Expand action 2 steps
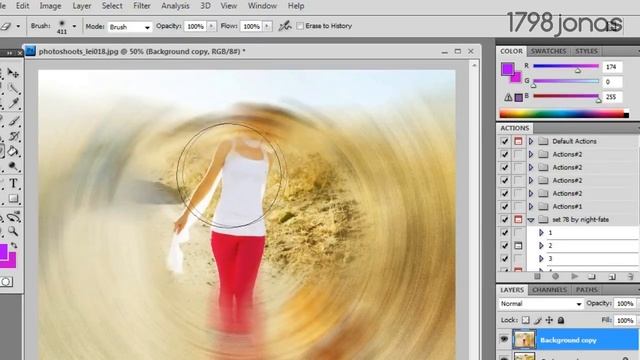The height and width of the screenshot is (360, 640). pos(541,246)
